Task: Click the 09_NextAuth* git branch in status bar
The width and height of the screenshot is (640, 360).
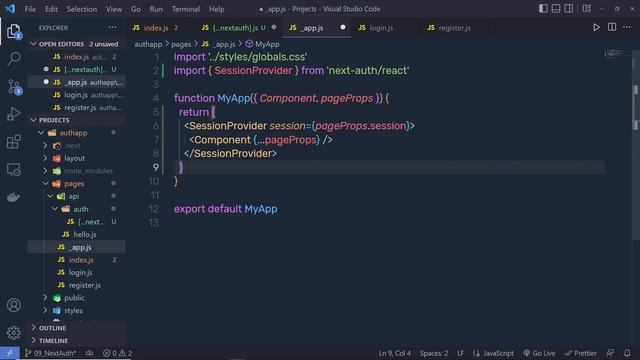Action: 51,353
